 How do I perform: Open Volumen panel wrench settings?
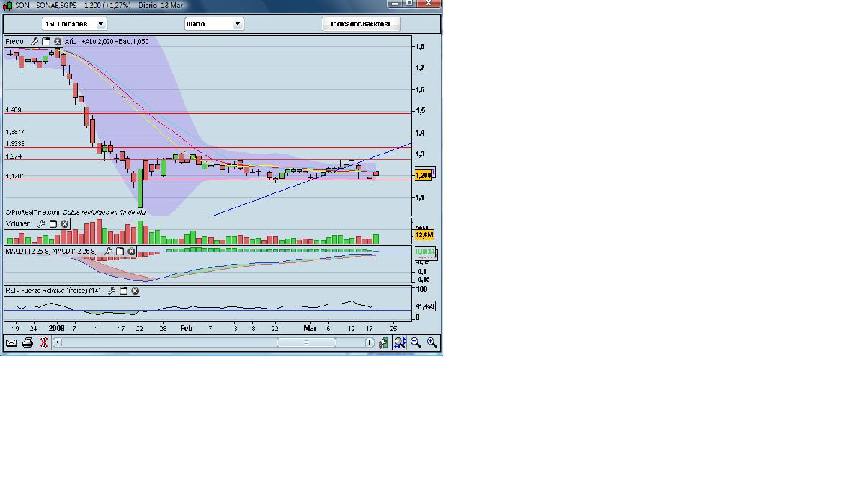tap(42, 223)
